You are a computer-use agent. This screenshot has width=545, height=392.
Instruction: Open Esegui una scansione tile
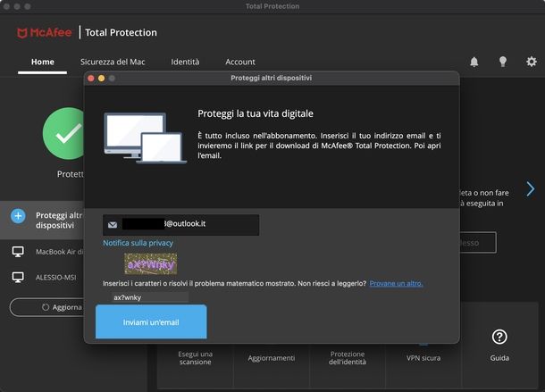pos(195,358)
